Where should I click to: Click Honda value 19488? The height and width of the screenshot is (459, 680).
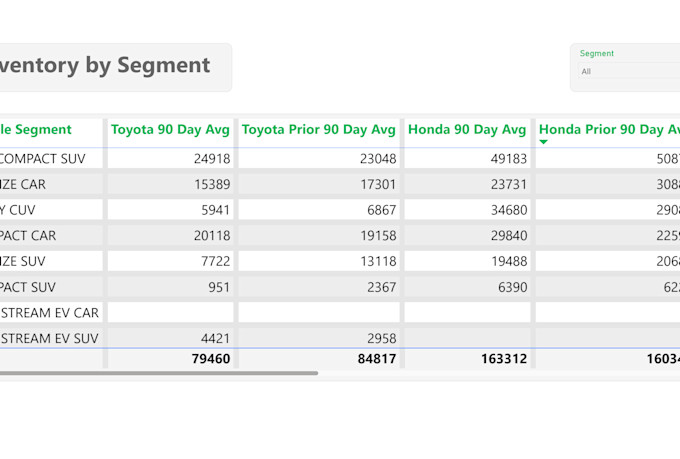(x=509, y=261)
